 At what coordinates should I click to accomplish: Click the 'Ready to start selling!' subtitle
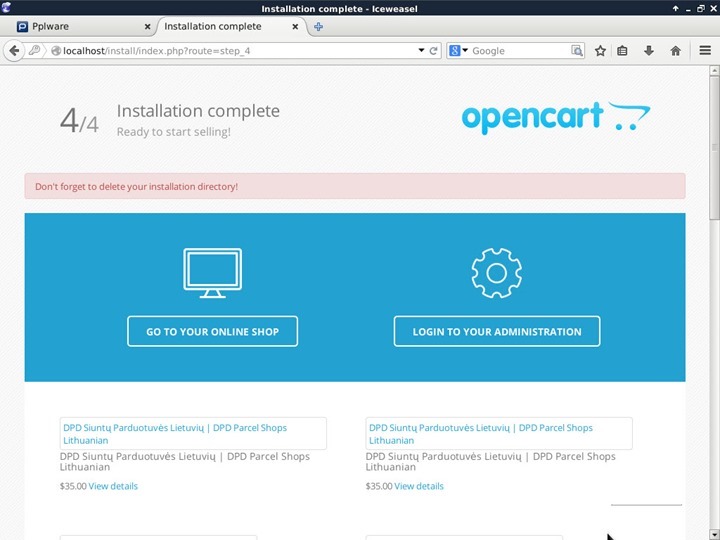[x=174, y=132]
